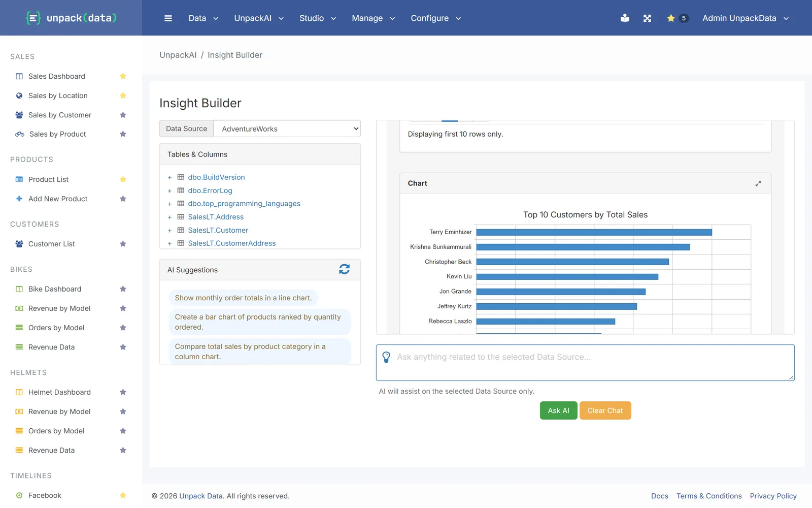812x508 pixels.
Task: Open favorites star with badge 5
Action: (677, 18)
